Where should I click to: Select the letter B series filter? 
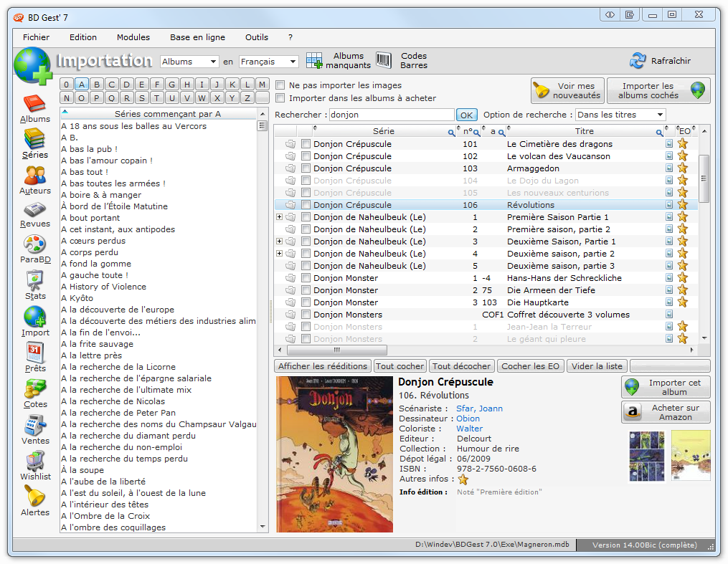pyautogui.click(x=97, y=85)
